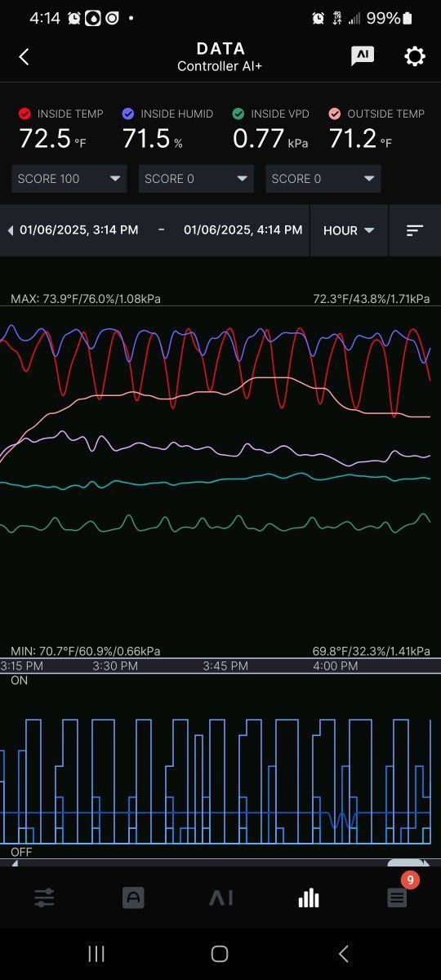Open the controls sliders tab

(44, 898)
